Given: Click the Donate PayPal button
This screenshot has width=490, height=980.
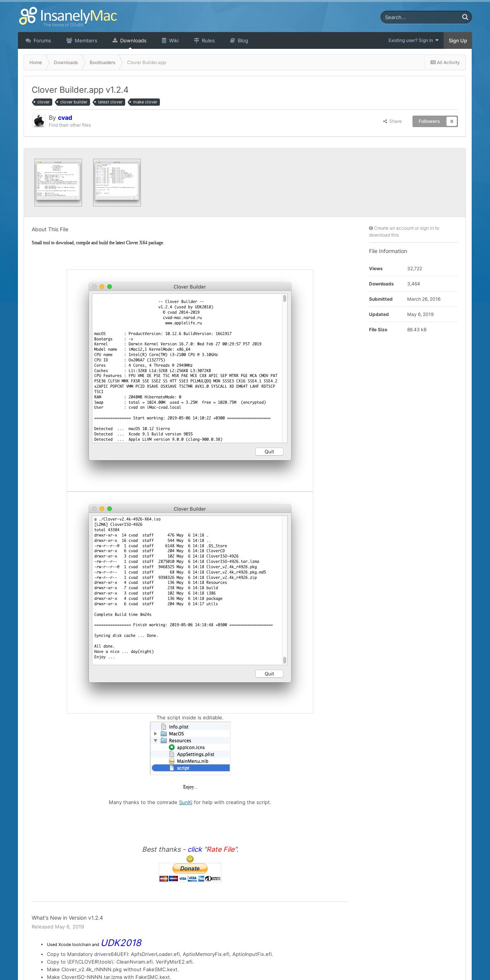Looking at the screenshot, I should [190, 869].
